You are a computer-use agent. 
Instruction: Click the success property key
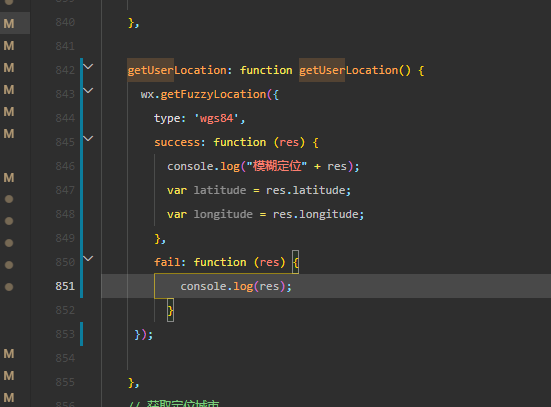pyautogui.click(x=177, y=142)
